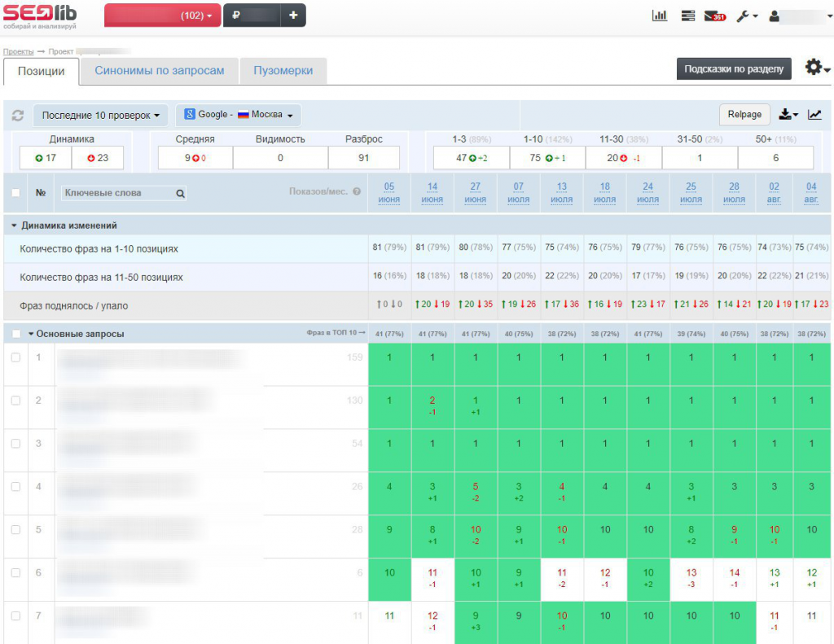Image resolution: width=834 pixels, height=644 pixels.
Task: Follow the Проекты breadcrumb link
Action: 18,51
